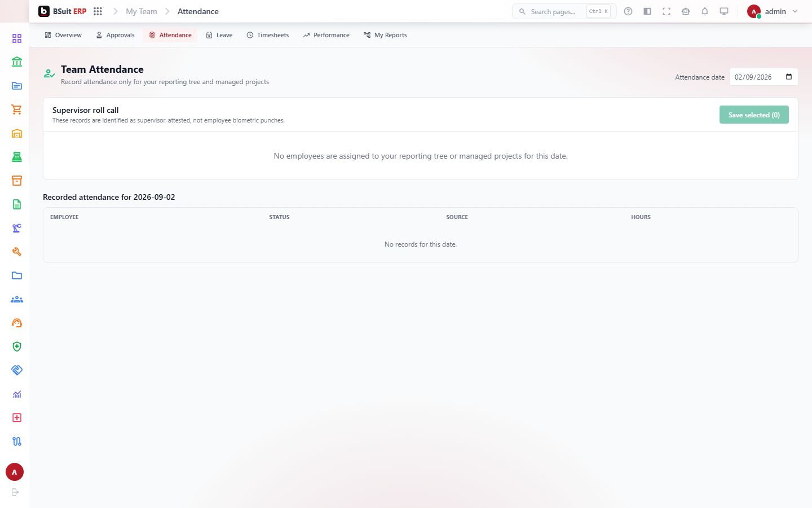Open the warehouse module icon
Image resolution: width=812 pixels, height=508 pixels.
click(x=17, y=133)
